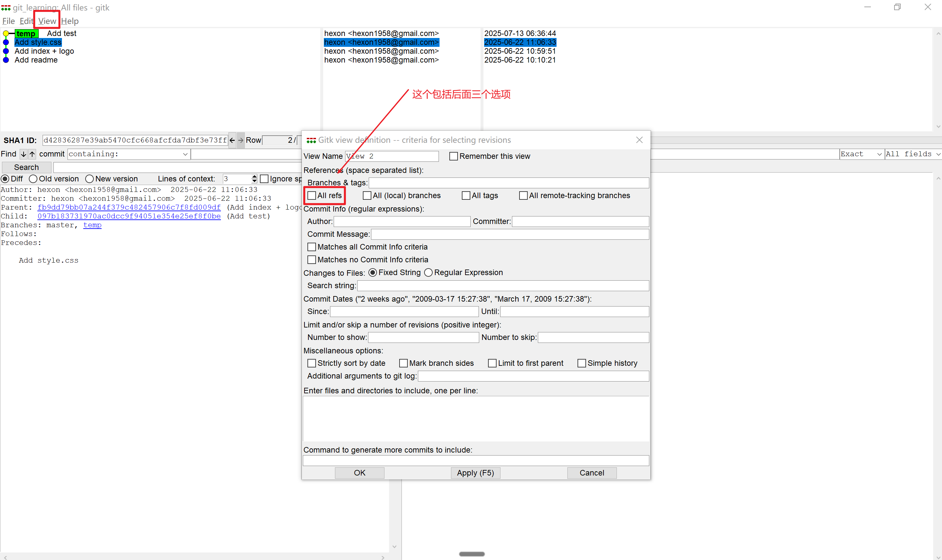The image size is (942, 560).
Task: Click the gitk icon in the dialog title bar
Action: click(311, 140)
